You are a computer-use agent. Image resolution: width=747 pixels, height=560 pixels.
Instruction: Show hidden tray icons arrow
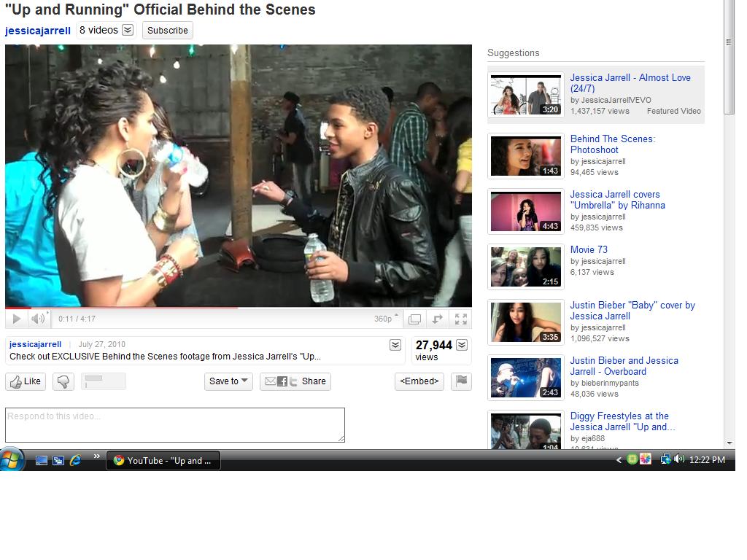[x=619, y=460]
